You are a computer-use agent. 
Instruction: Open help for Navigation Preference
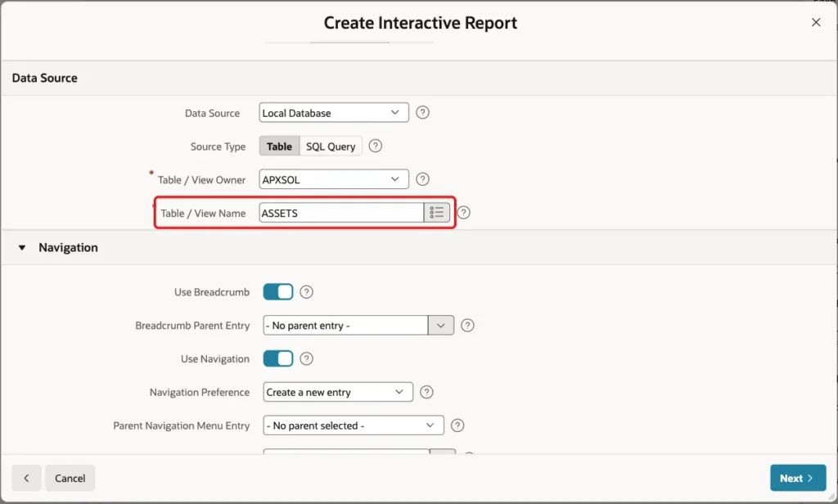(426, 392)
